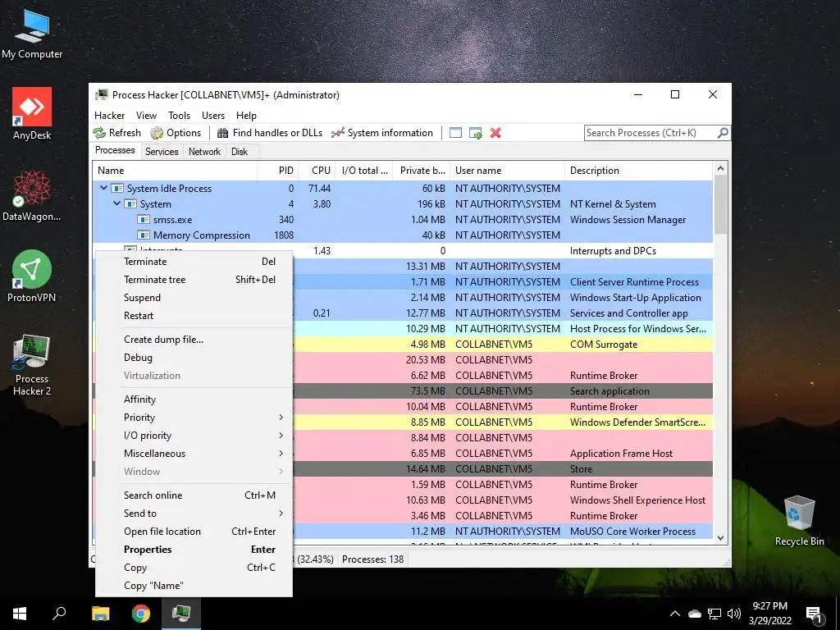The height and width of the screenshot is (630, 840).
Task: Open AnyDesk desktop shortcut
Action: [32, 114]
